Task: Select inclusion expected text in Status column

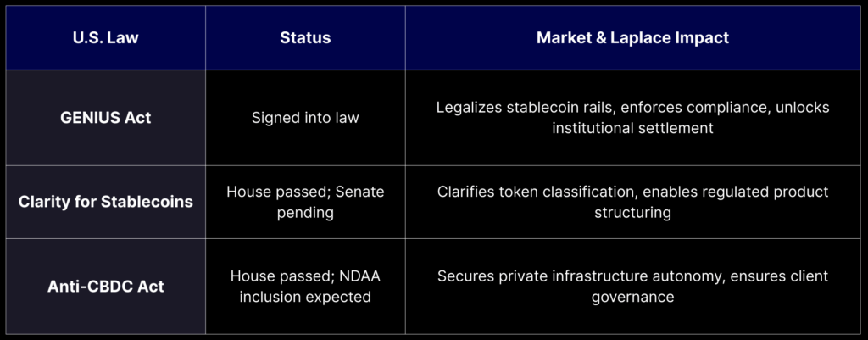Action: [x=305, y=297]
